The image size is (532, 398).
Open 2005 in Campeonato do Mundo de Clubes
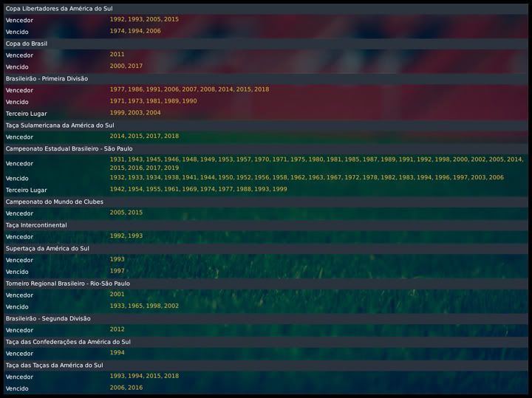(117, 213)
